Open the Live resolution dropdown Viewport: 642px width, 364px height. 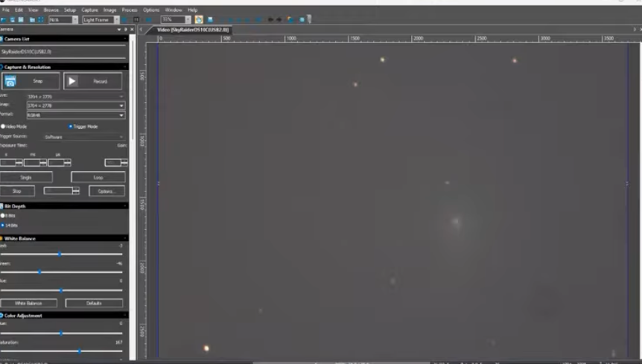75,97
